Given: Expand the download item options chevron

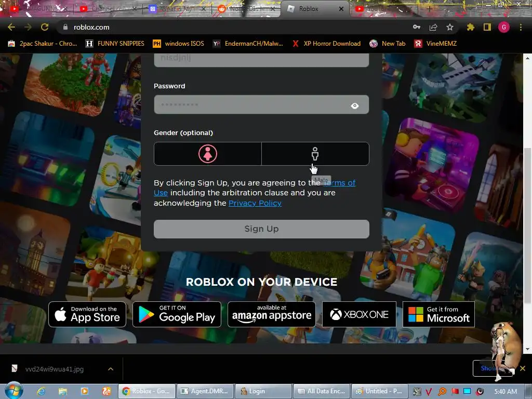Looking at the screenshot, I should point(111,369).
